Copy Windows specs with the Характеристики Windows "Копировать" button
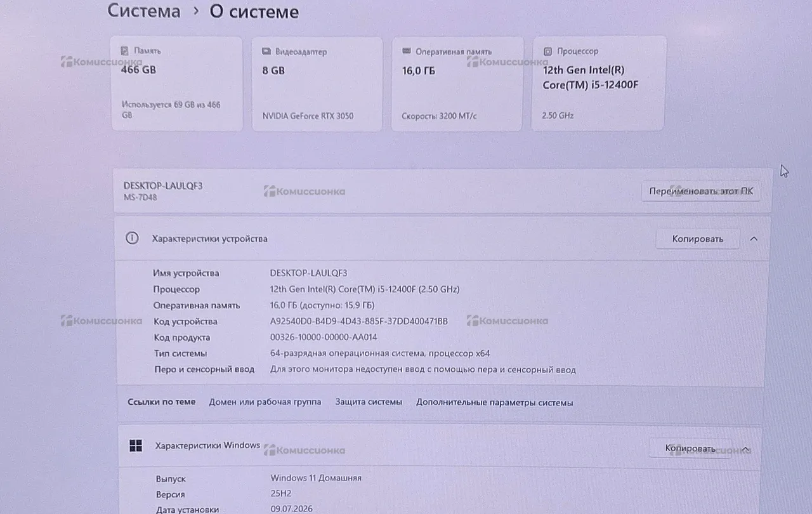 690,449
